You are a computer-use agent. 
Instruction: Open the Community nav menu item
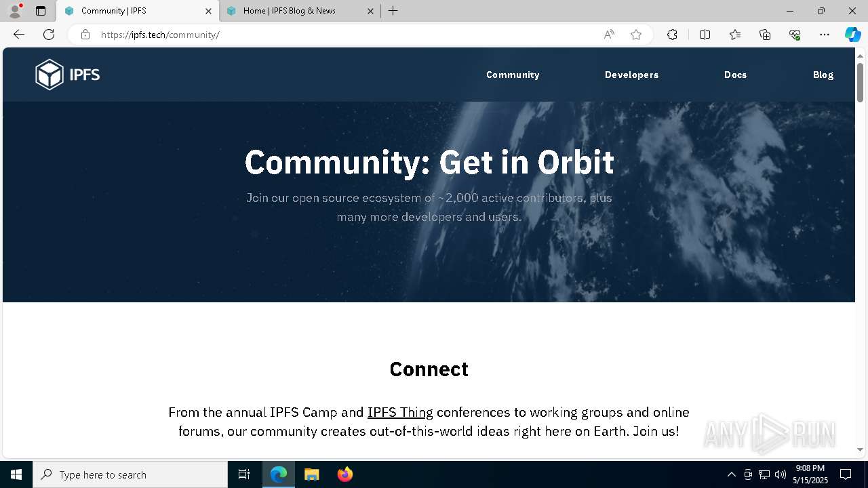(513, 75)
